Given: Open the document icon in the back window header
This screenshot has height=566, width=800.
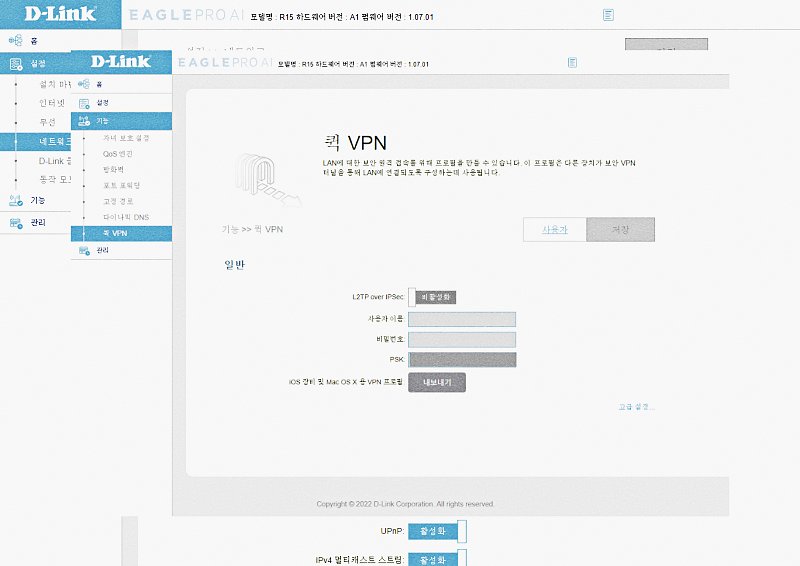Looking at the screenshot, I should (608, 15).
